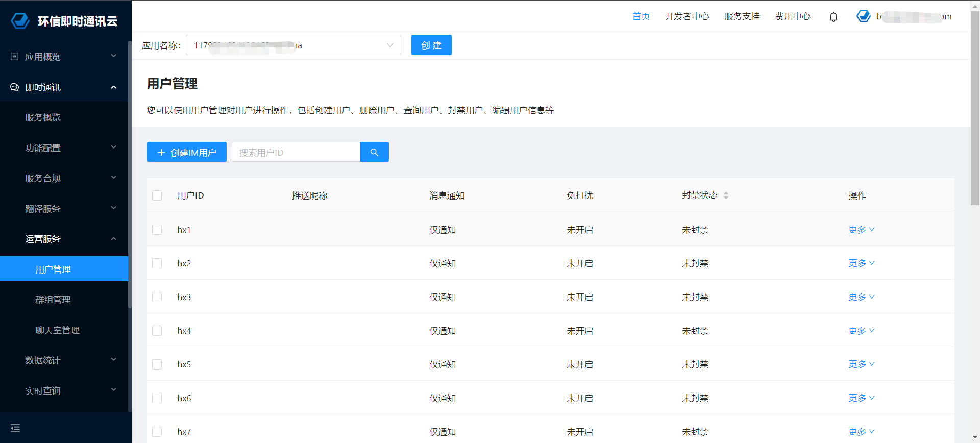Click 仅通知 in the hx3 row
This screenshot has width=980, height=443.
click(x=443, y=297)
